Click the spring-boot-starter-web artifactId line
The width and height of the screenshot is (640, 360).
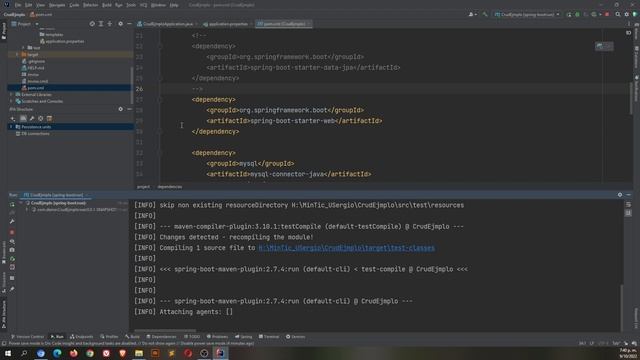point(294,121)
